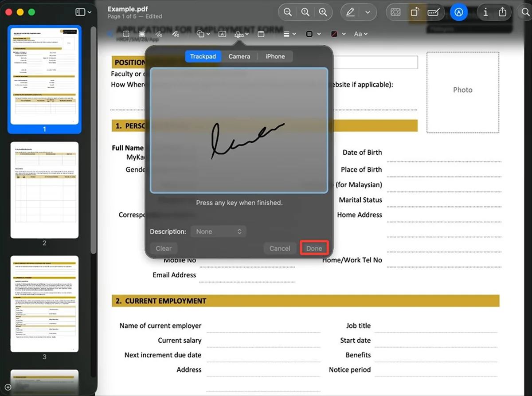The image size is (532, 396).
Task: Select the Sketch tool
Action: 158,34
